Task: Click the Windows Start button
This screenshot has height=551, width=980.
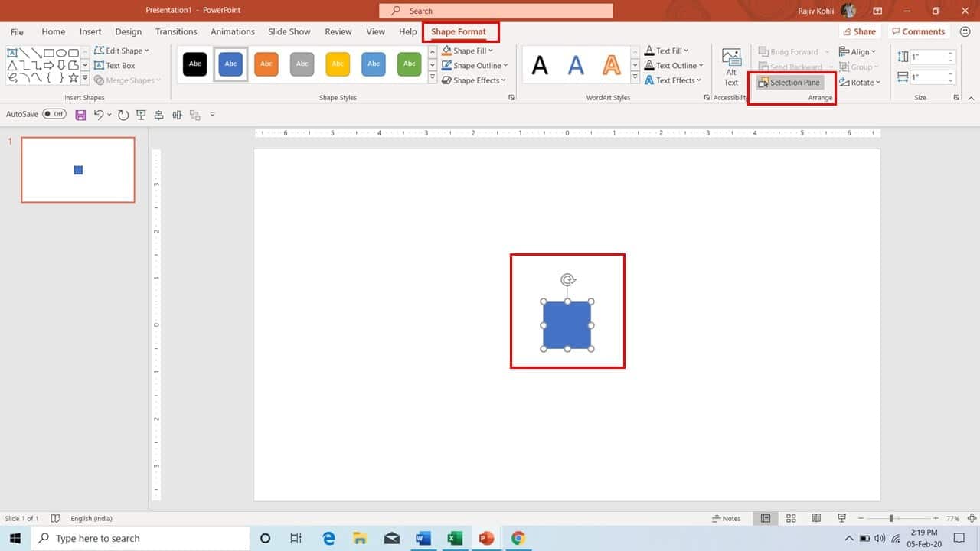Action: click(x=15, y=538)
